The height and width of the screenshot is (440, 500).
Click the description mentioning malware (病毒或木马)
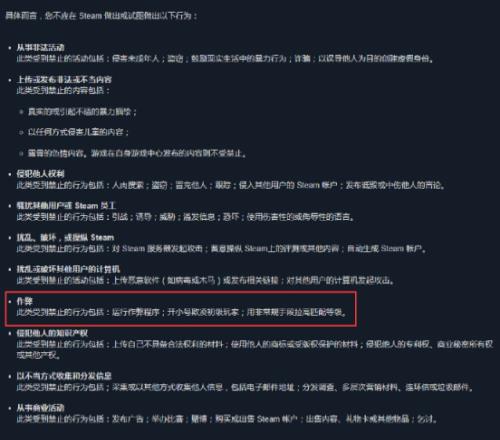pos(206,281)
